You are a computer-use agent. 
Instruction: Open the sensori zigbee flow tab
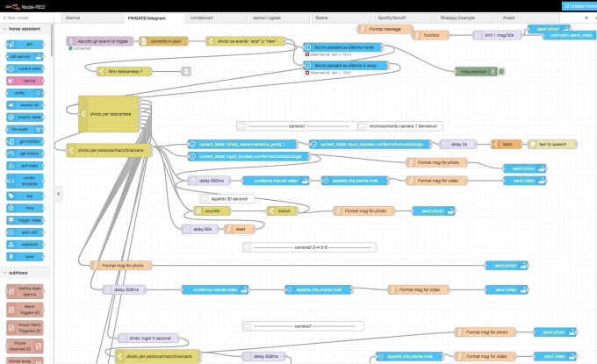click(x=279, y=18)
